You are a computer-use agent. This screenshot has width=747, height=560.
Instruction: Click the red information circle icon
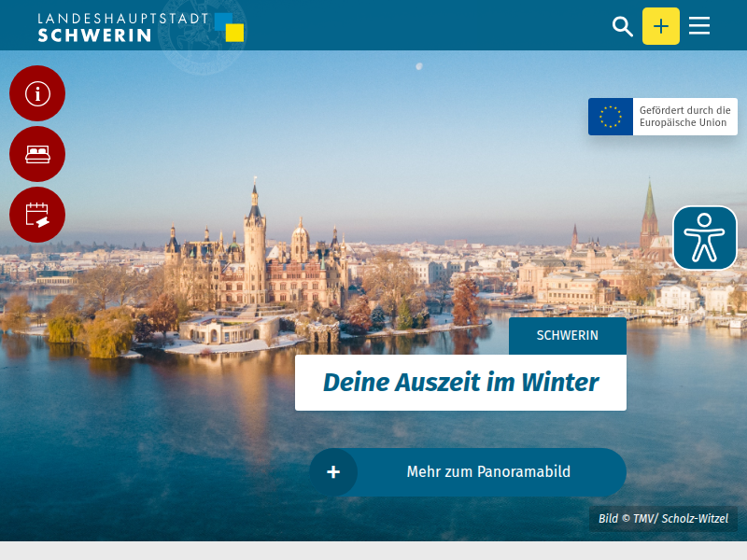(37, 93)
